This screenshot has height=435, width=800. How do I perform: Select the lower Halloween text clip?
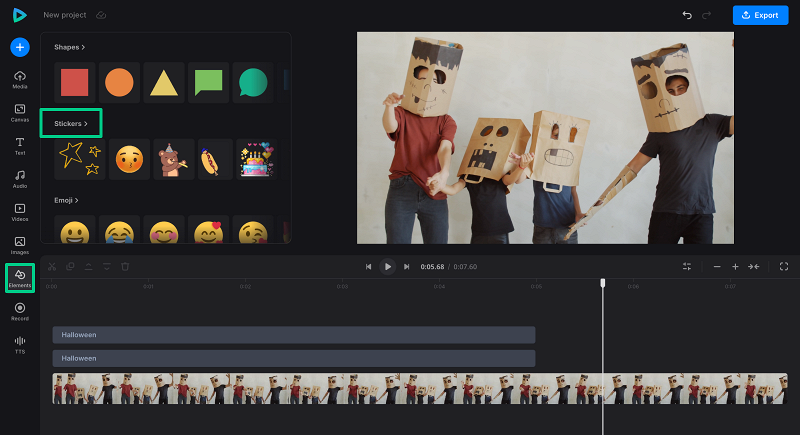294,359
